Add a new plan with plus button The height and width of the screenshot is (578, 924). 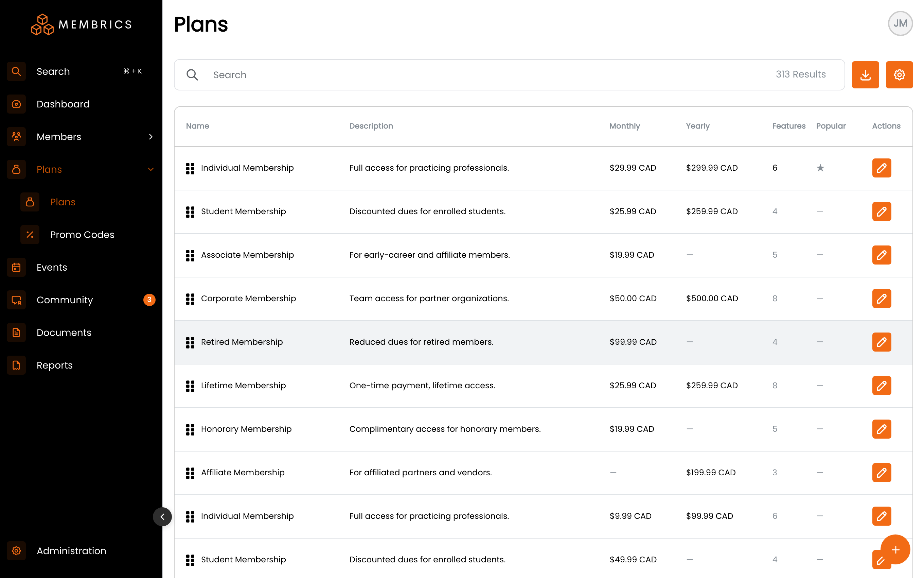[895, 549]
